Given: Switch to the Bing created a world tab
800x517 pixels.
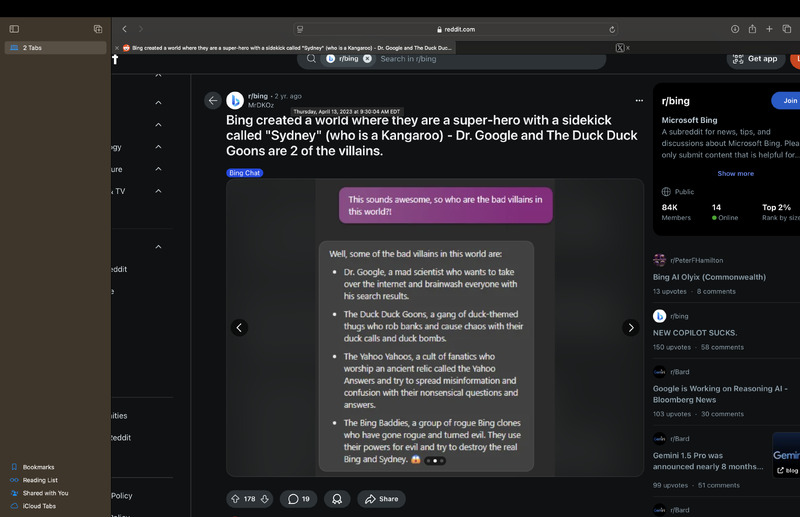Looking at the screenshot, I should pyautogui.click(x=291, y=48).
